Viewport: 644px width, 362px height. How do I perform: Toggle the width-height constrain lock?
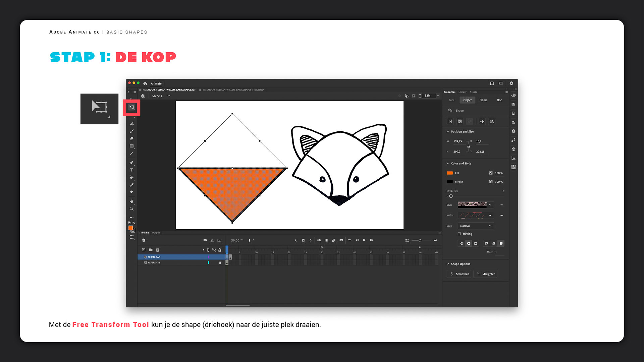[469, 146]
